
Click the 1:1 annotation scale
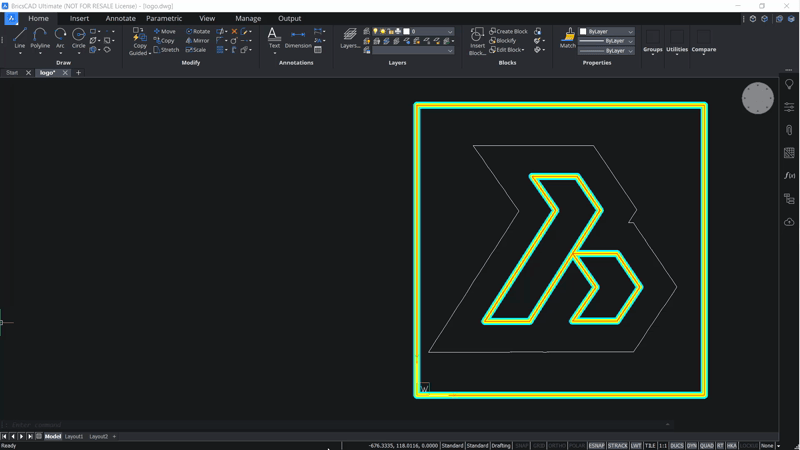(x=663, y=445)
